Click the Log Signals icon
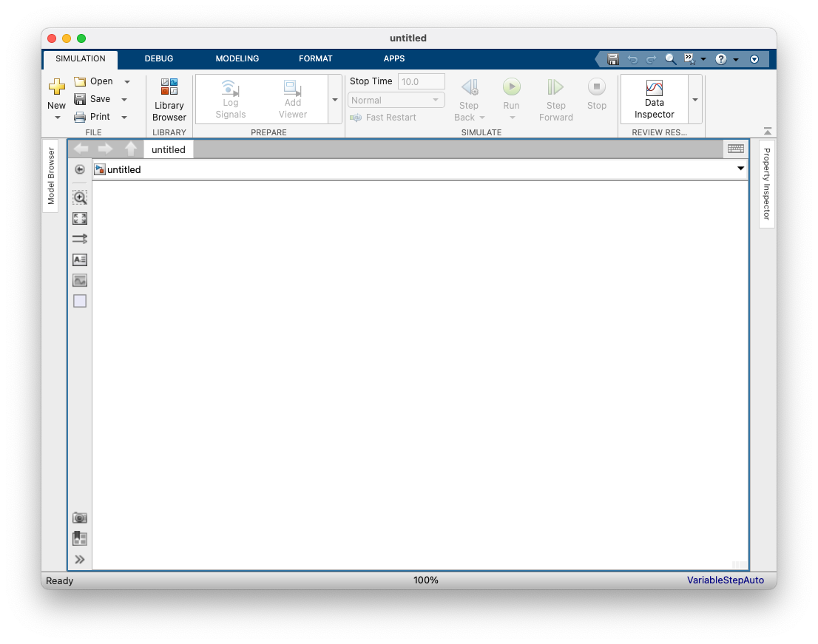 click(x=230, y=87)
